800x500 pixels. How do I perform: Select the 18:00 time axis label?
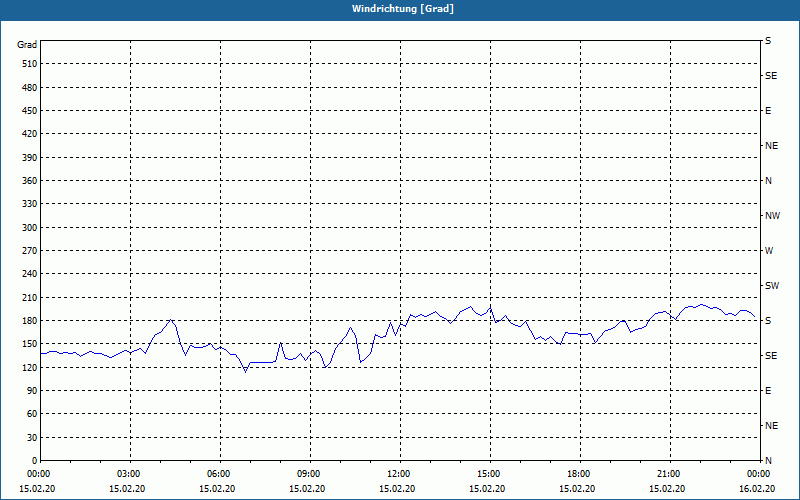point(580,474)
